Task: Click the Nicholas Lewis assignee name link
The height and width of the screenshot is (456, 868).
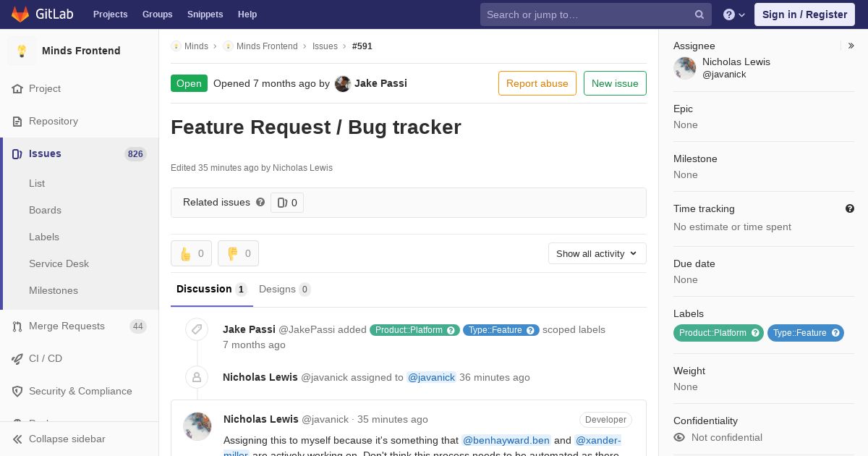Action: tap(736, 62)
